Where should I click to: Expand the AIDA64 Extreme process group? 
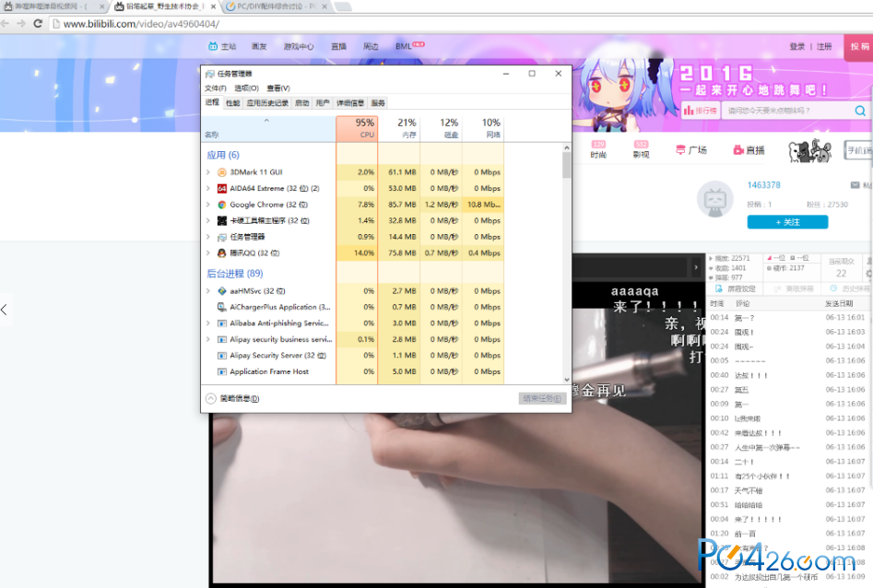click(x=208, y=188)
